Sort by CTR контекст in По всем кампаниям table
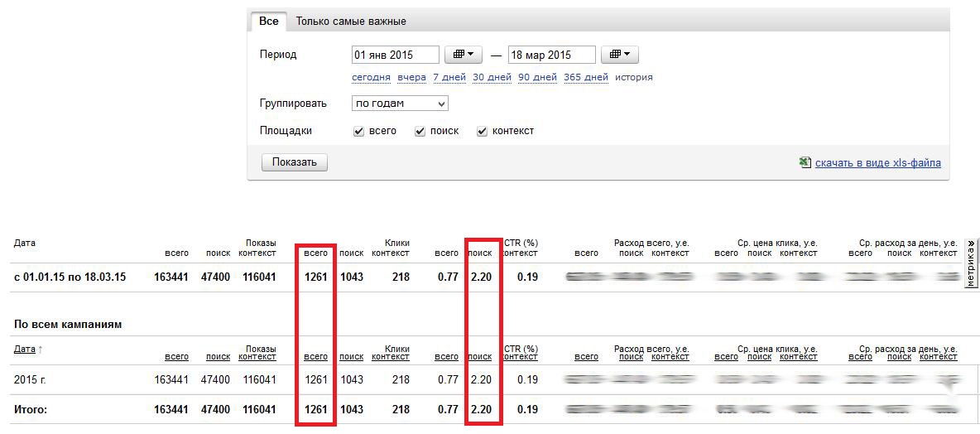Viewport: 980px width, 434px height. 519,357
